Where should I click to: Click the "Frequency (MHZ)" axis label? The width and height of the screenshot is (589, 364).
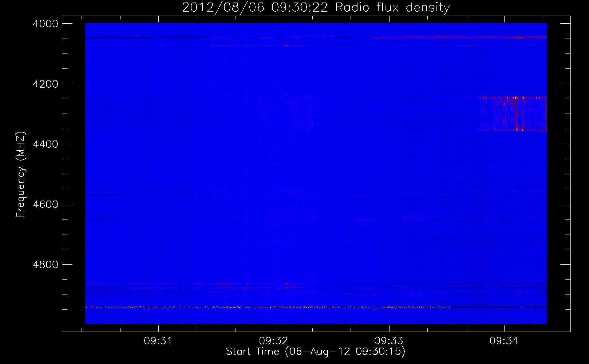[21, 175]
